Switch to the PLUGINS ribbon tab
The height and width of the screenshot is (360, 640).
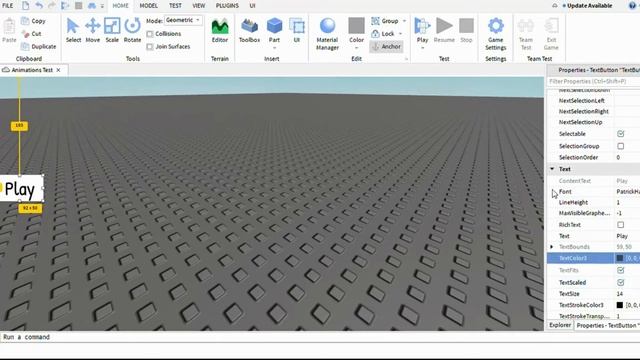pos(227,6)
